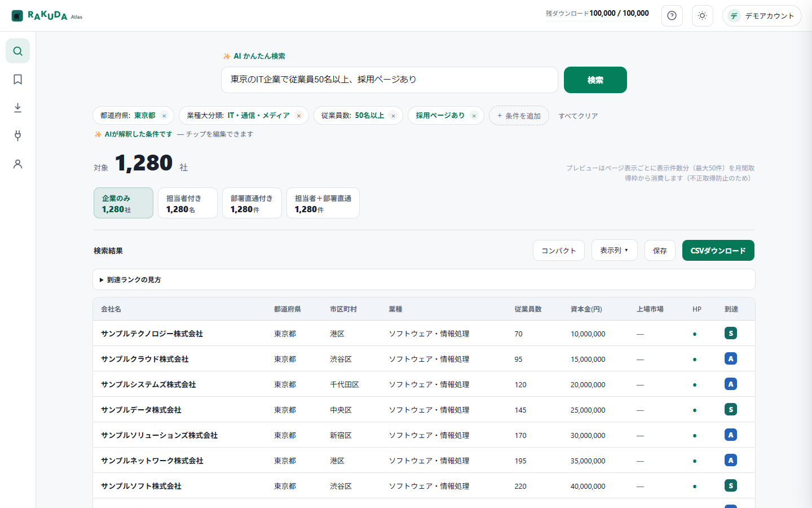Open サンプルクラウド株式会社 row

(423, 359)
